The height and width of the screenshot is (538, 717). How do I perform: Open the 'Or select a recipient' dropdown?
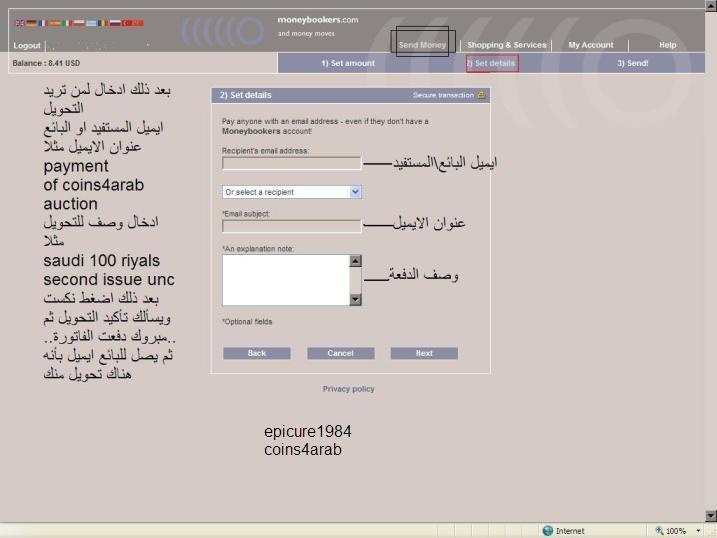tap(292, 192)
